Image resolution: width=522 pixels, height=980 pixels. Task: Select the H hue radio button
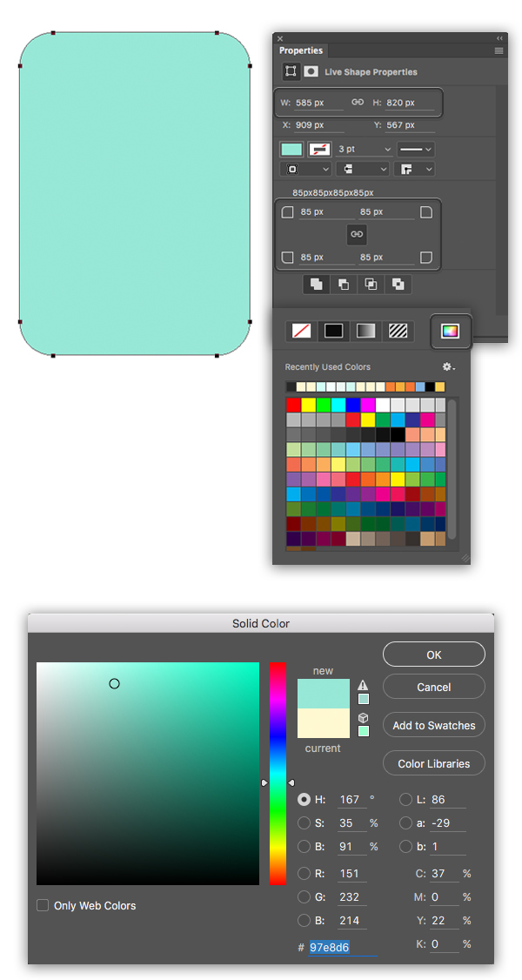pyautogui.click(x=304, y=799)
